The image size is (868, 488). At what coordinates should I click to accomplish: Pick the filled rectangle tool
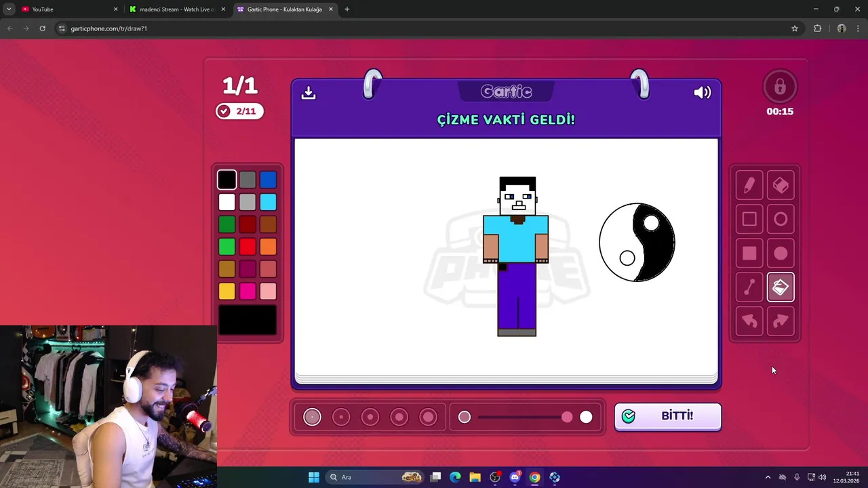[x=749, y=253]
